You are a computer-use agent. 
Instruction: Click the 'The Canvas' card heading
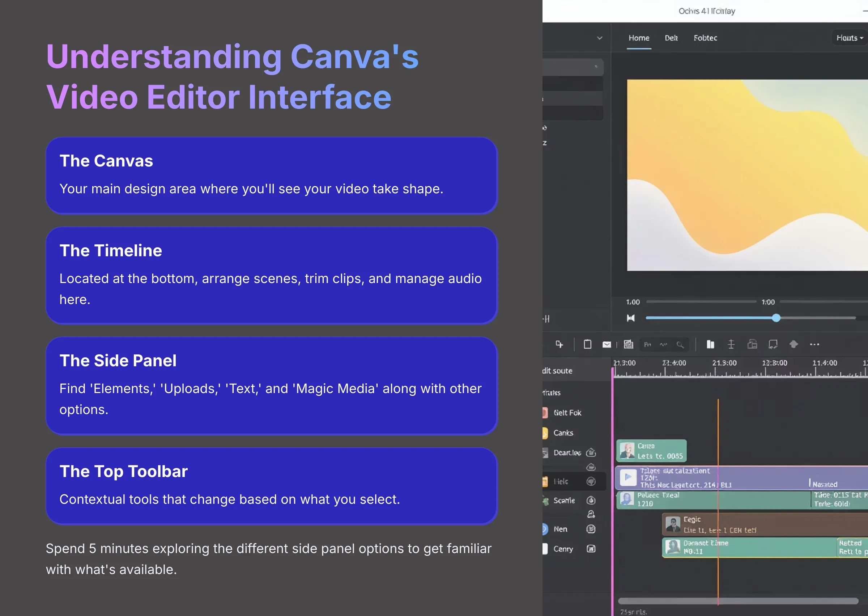106,161
